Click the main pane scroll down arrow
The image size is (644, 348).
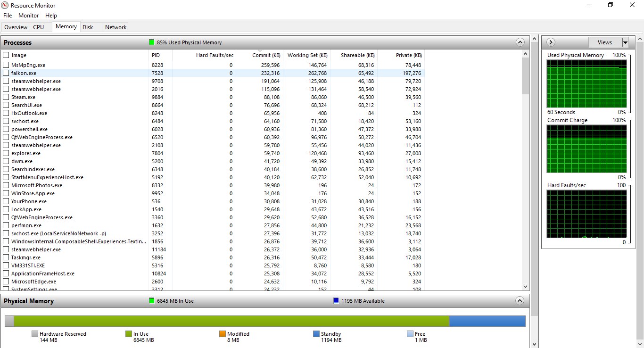534,344
